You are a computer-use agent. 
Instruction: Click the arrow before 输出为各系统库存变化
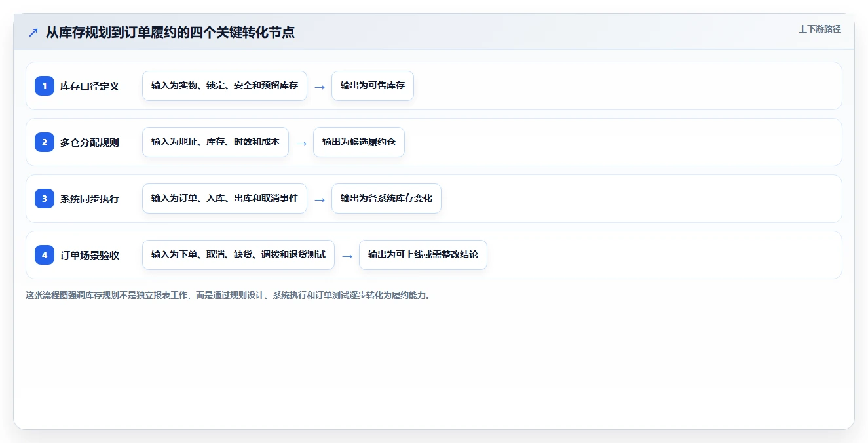pyautogui.click(x=320, y=199)
